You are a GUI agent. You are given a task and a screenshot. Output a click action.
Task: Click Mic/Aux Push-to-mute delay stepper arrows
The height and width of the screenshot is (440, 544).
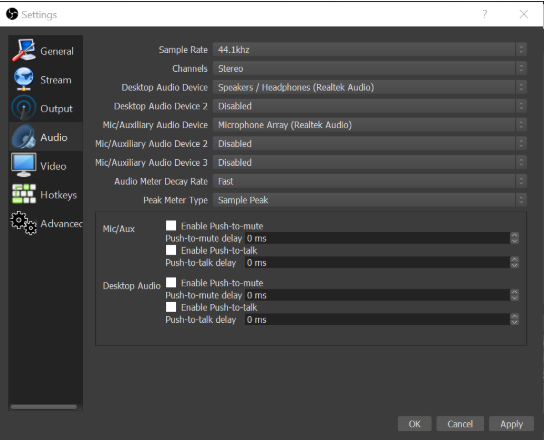click(x=515, y=238)
